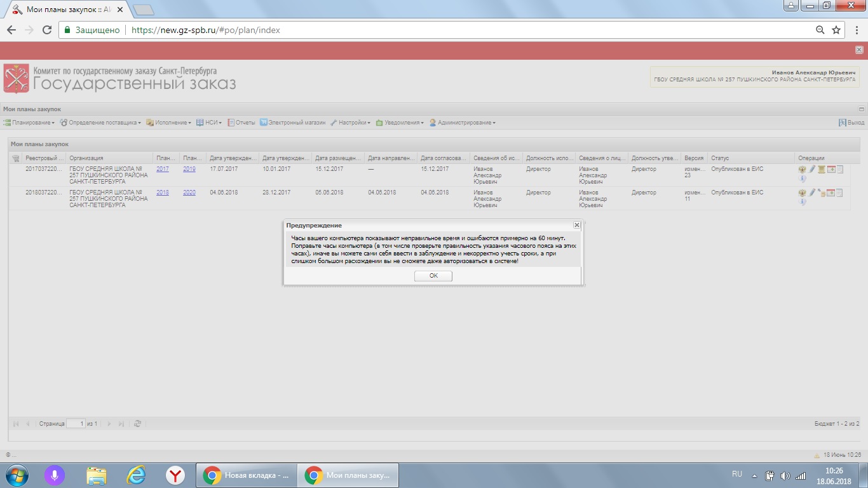Expand the Уведомления menu
The height and width of the screenshot is (488, 868).
click(x=400, y=123)
